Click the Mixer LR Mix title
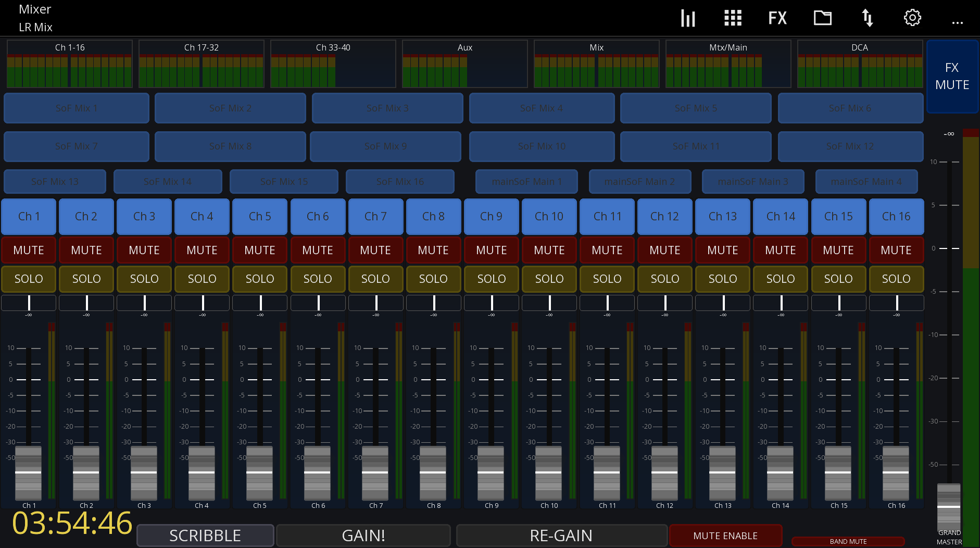This screenshot has width=980, height=548. point(35,18)
